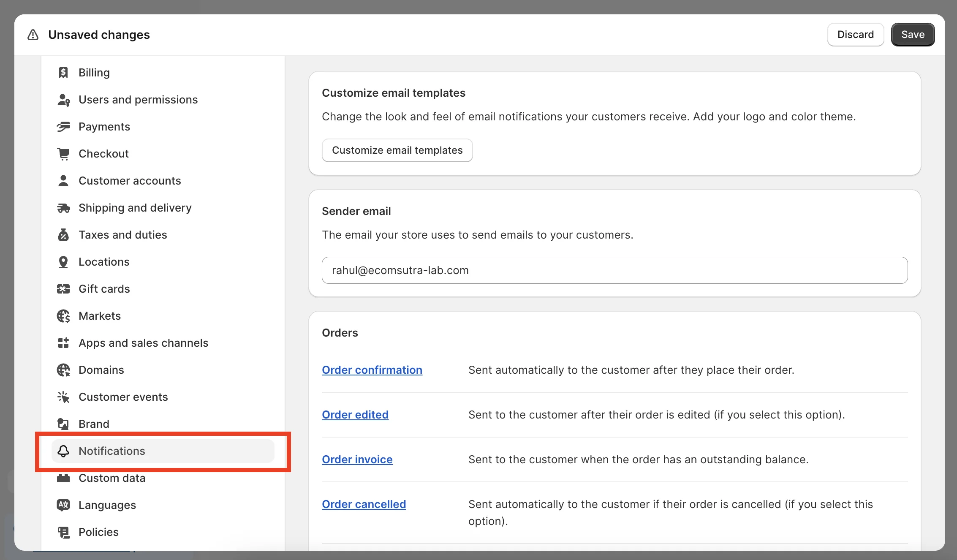Click the sender email input field
Screen dimensions: 957x560
coord(614,270)
